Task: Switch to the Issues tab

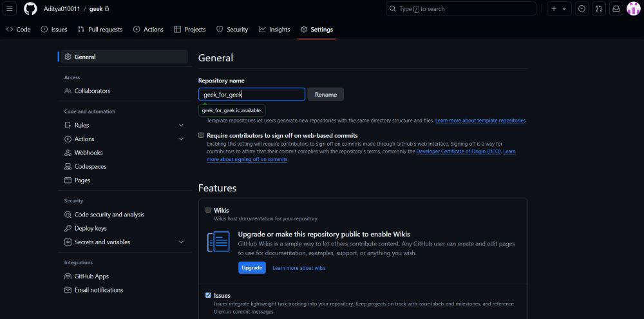Action: coord(54,29)
